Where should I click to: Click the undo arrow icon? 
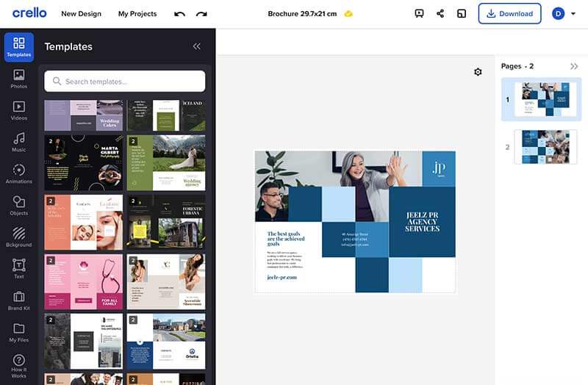tap(179, 14)
